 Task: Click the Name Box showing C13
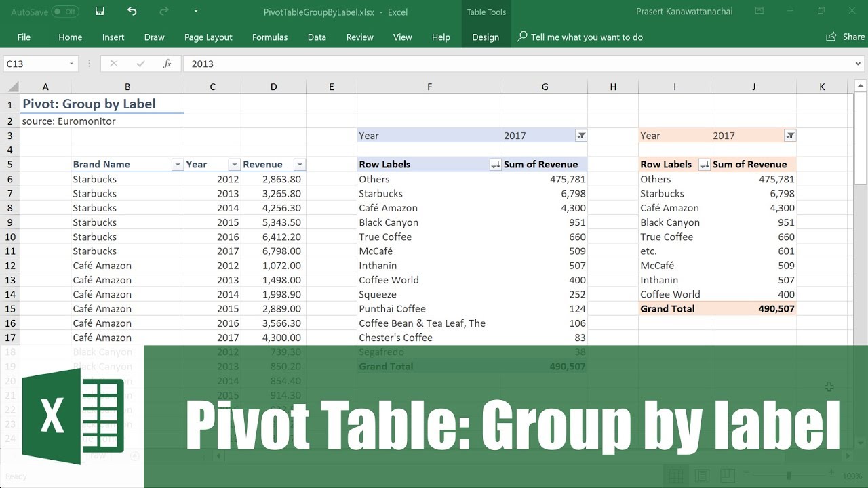35,64
